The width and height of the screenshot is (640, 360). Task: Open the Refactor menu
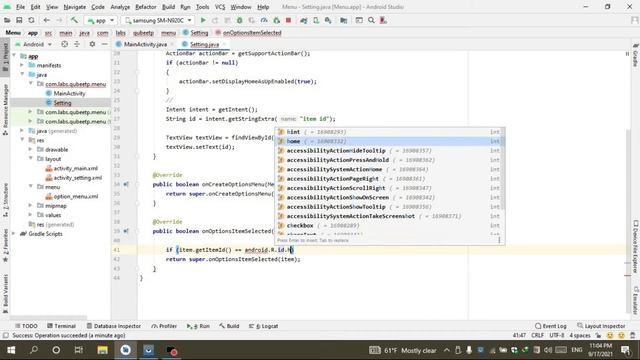[x=146, y=7]
